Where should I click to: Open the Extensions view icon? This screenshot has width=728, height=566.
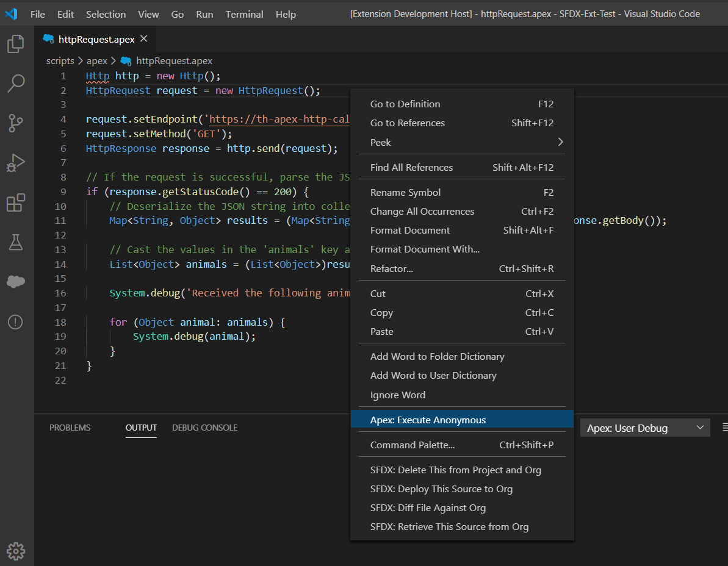point(16,202)
